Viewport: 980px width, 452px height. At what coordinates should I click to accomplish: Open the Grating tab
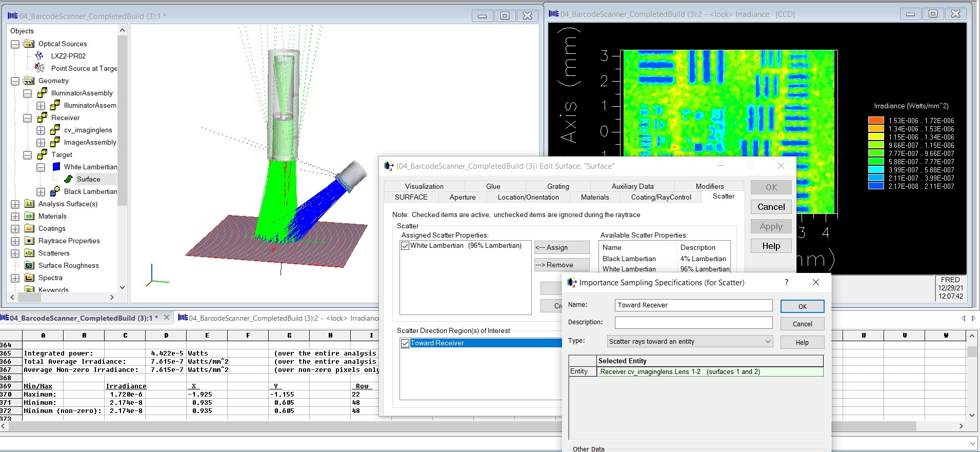[x=558, y=186]
